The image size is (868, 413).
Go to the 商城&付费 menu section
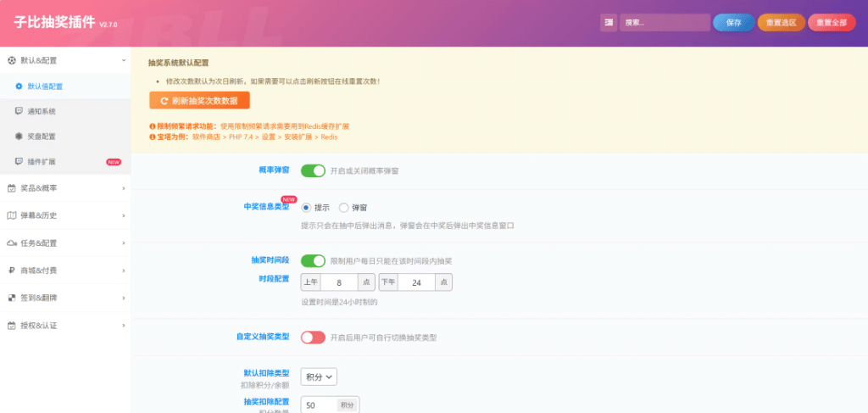tap(65, 271)
